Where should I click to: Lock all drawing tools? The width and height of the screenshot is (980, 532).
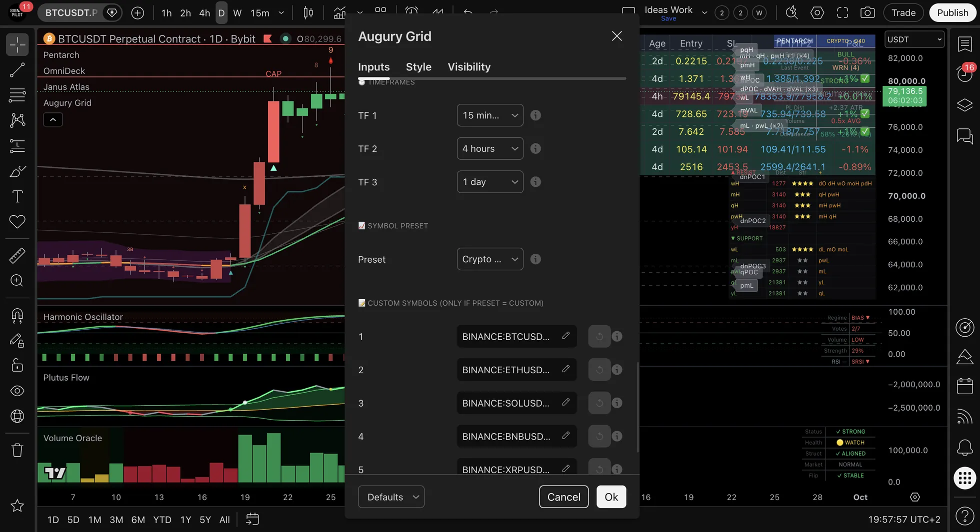(17, 366)
